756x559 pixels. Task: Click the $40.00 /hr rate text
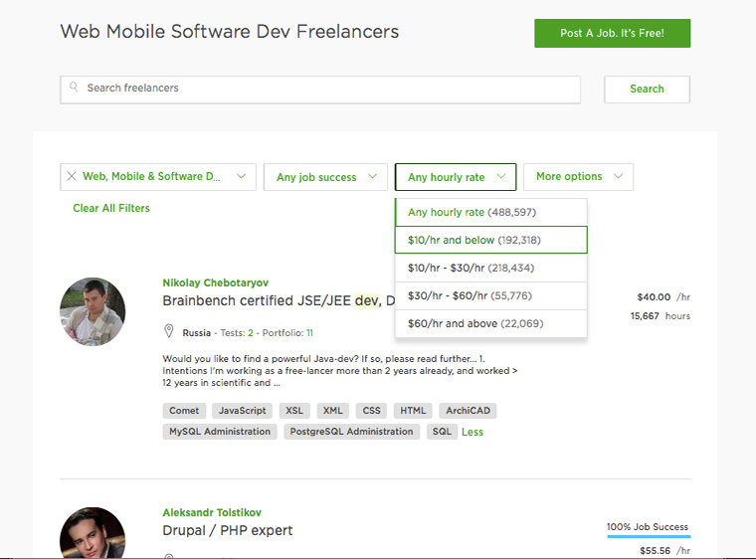663,297
